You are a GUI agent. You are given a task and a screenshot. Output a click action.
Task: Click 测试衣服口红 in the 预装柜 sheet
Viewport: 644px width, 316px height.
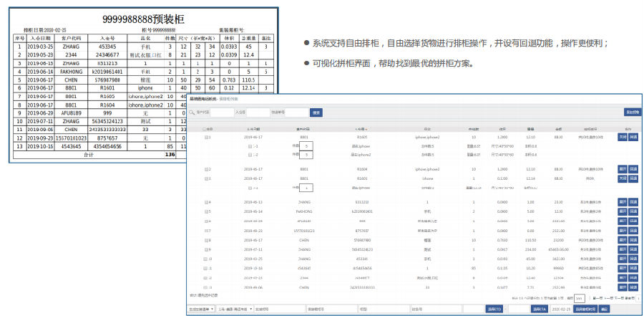(146, 54)
